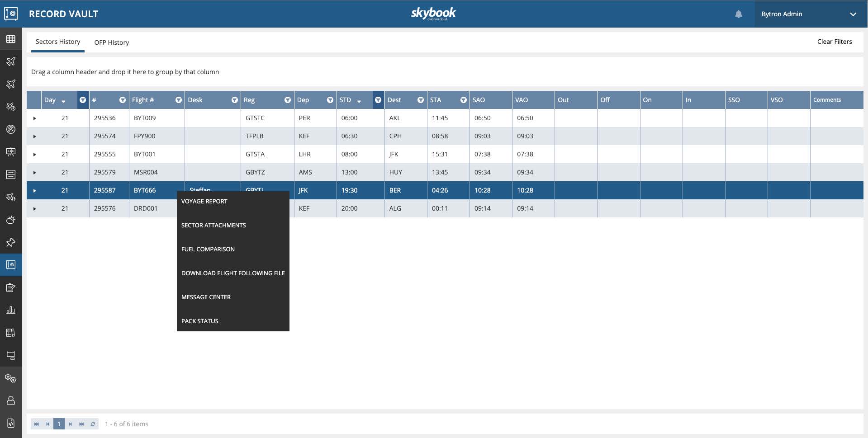Open the STA column filter
The height and width of the screenshot is (438, 868).
(464, 100)
